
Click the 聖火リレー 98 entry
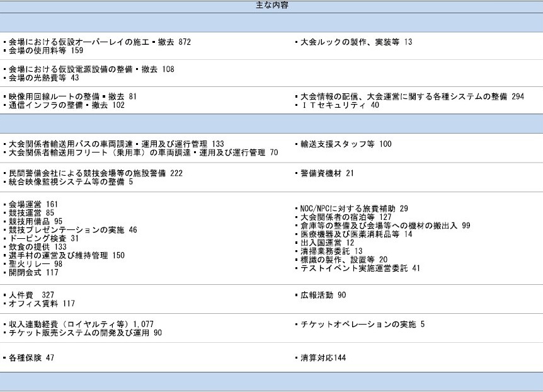tap(35, 264)
